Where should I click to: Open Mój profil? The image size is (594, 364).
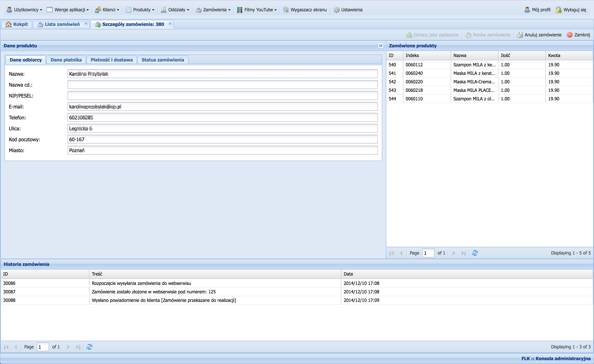(537, 10)
